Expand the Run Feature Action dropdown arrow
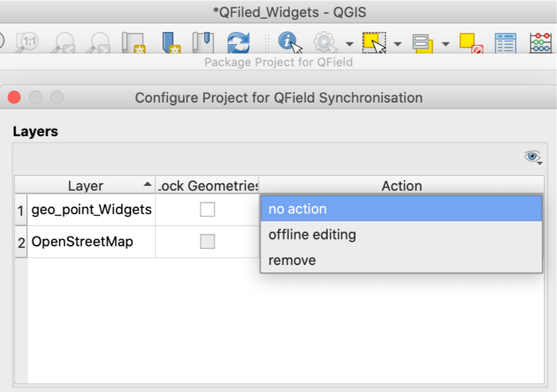Screen dimensions: 557x392 pyautogui.click(x=350, y=44)
